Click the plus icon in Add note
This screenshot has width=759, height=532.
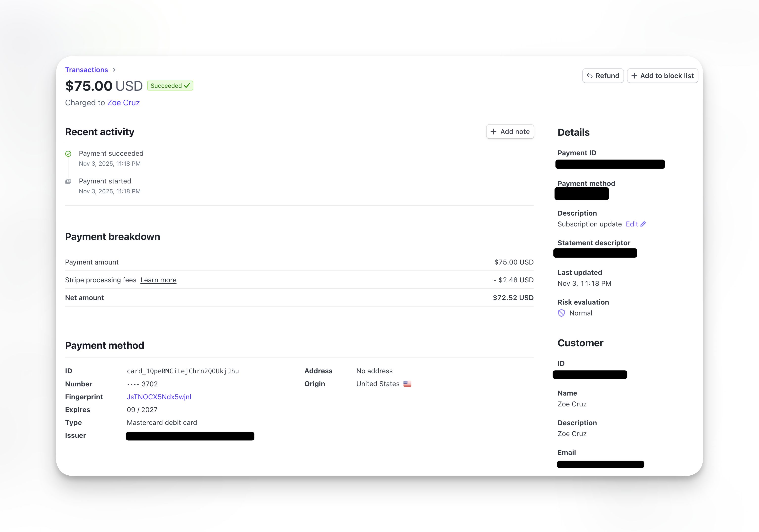493,132
